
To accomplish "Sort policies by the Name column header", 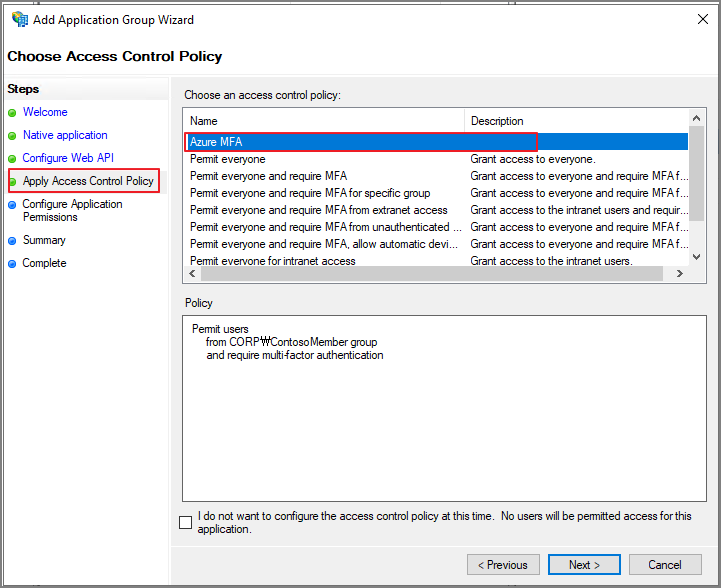I will click(324, 121).
